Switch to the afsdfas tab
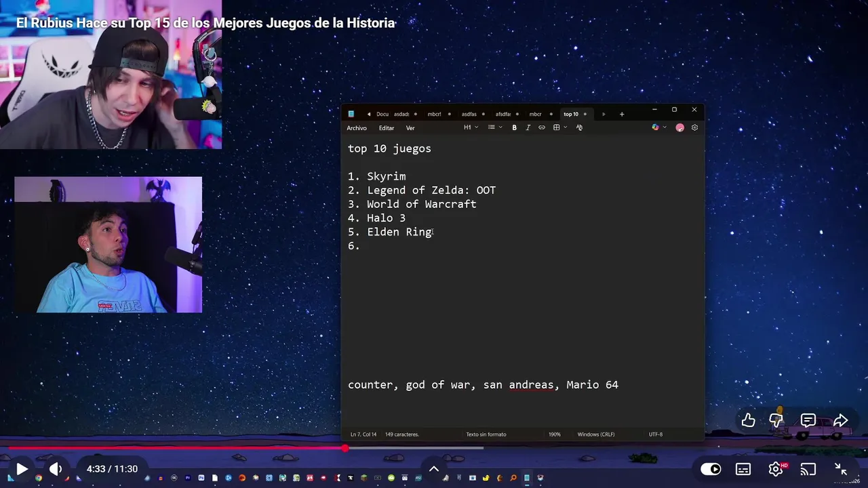Viewport: 868px width, 488px height. (503, 114)
